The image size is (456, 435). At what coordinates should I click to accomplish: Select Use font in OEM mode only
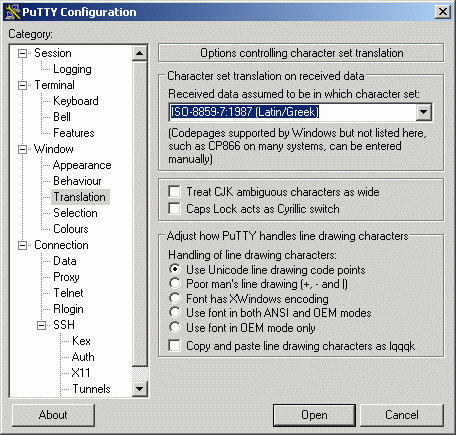point(175,327)
